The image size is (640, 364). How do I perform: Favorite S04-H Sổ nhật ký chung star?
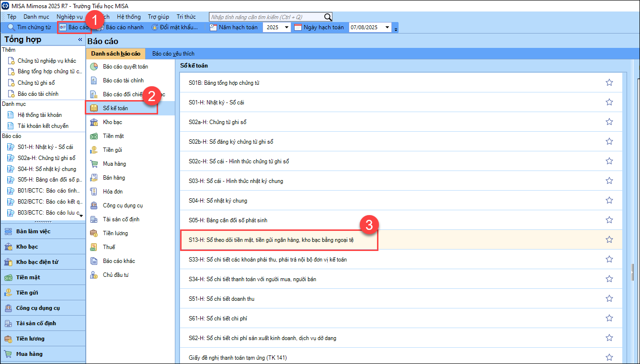[x=609, y=200]
